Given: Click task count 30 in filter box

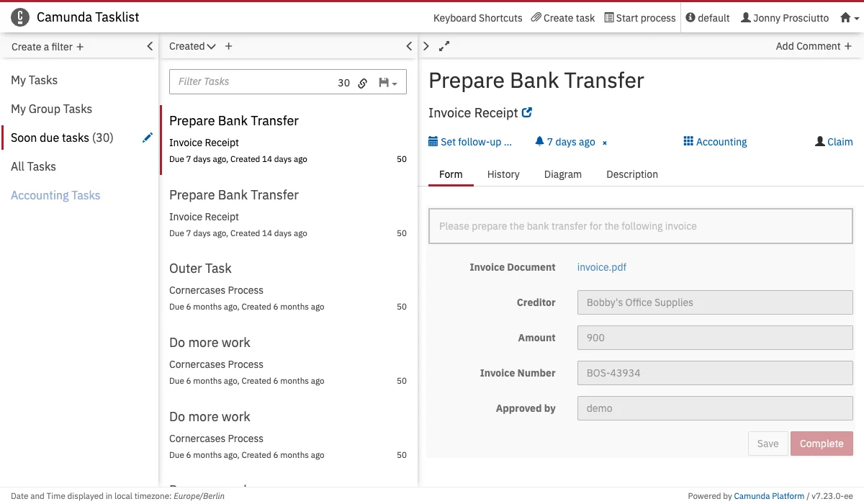Looking at the screenshot, I should (343, 83).
